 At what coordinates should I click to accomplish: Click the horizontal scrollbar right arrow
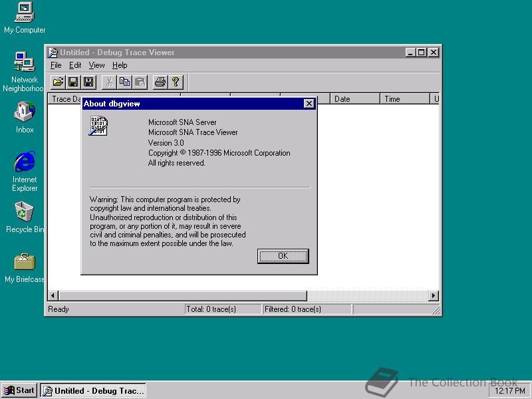(434, 295)
